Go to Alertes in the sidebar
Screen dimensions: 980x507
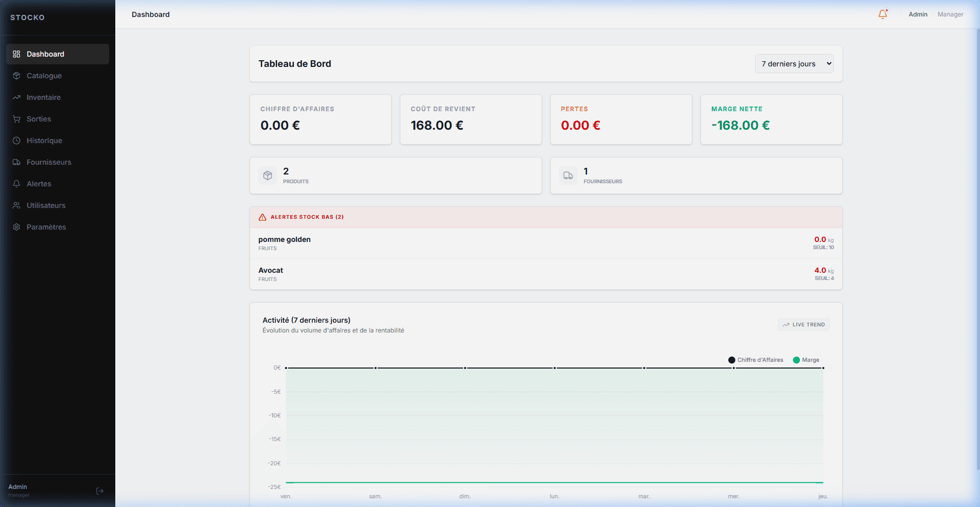click(58, 184)
